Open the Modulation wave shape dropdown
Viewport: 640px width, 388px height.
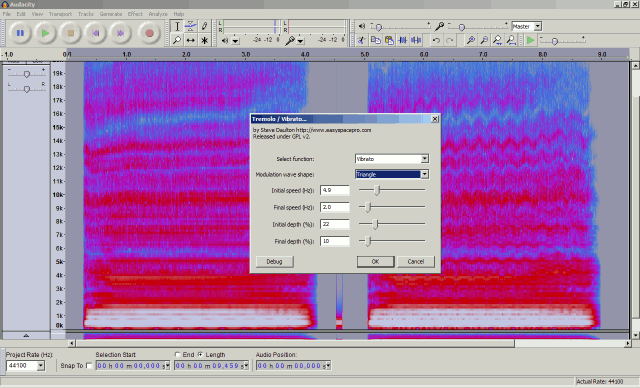click(x=424, y=174)
